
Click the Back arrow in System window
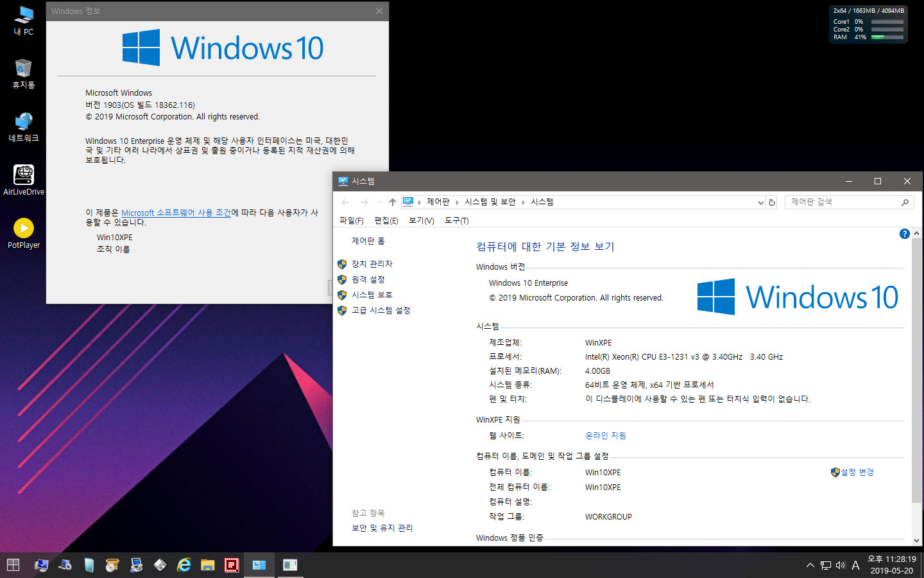click(345, 202)
